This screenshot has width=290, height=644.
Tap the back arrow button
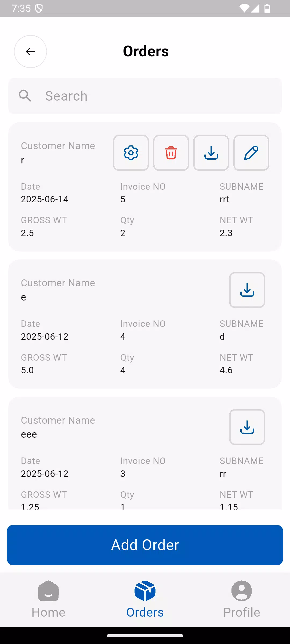(30, 52)
